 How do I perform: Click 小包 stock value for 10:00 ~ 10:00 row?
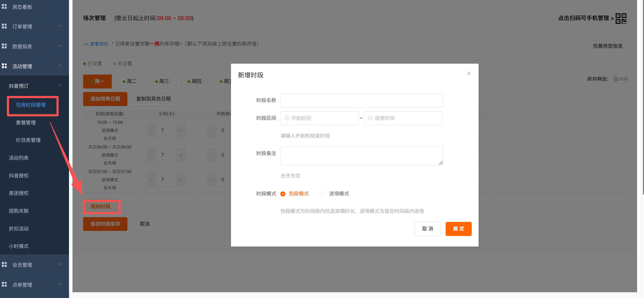tap(166, 130)
